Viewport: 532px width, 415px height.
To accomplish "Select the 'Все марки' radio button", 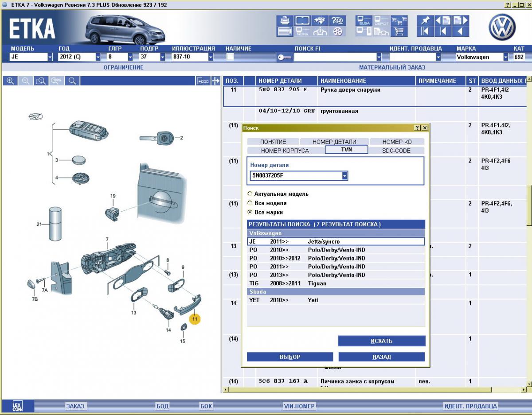I will 250,213.
